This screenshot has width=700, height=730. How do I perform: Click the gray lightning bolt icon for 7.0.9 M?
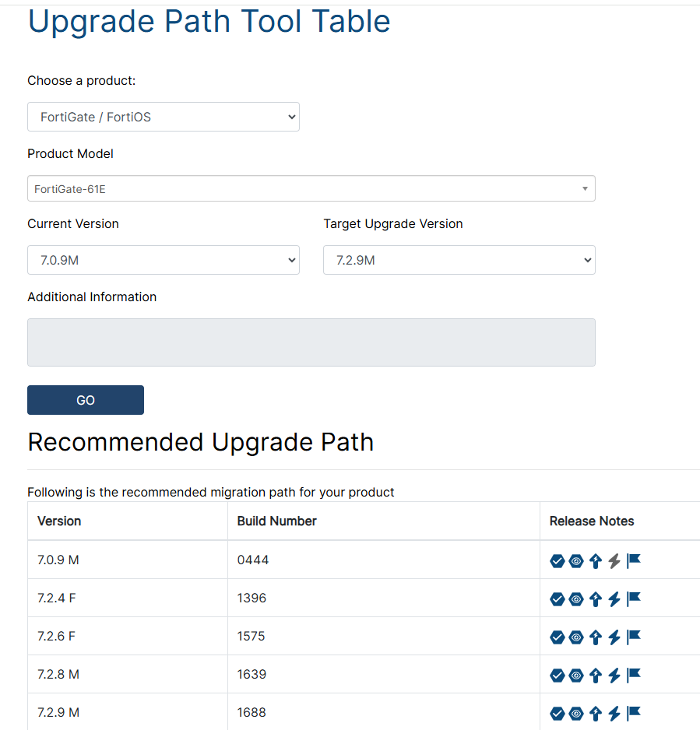614,561
